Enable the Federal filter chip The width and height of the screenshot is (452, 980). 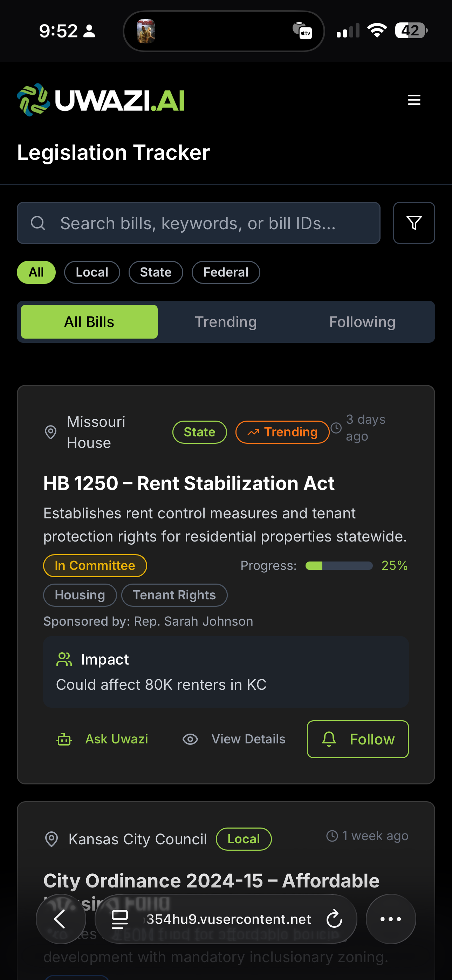click(x=226, y=272)
